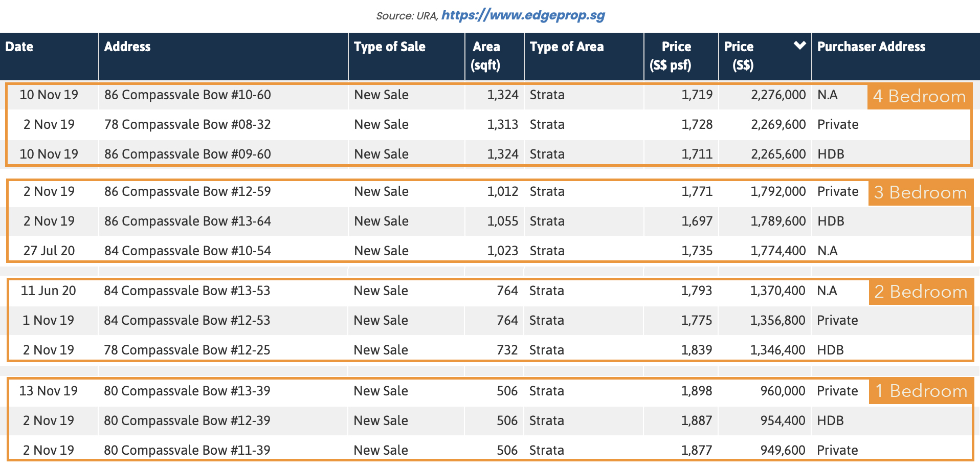This screenshot has height=466, width=980.
Task: Open the https://www.edgeprop.sg source link
Action: (x=523, y=15)
